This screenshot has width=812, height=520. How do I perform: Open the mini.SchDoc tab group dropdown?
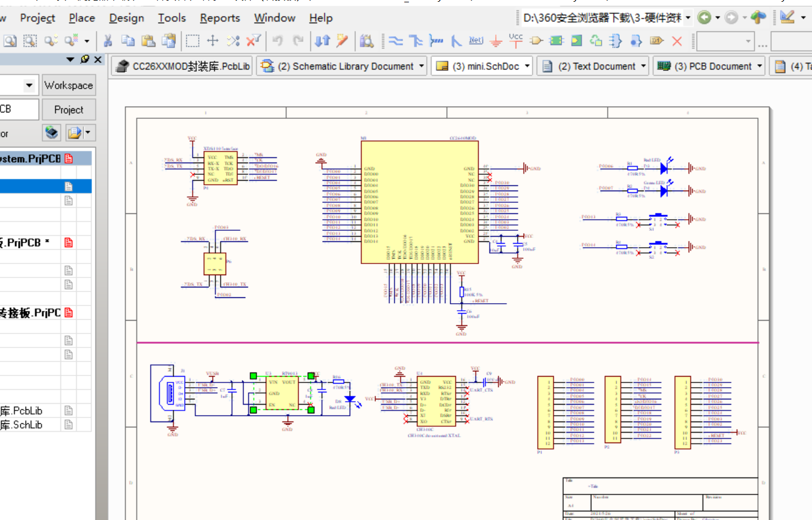[527, 66]
